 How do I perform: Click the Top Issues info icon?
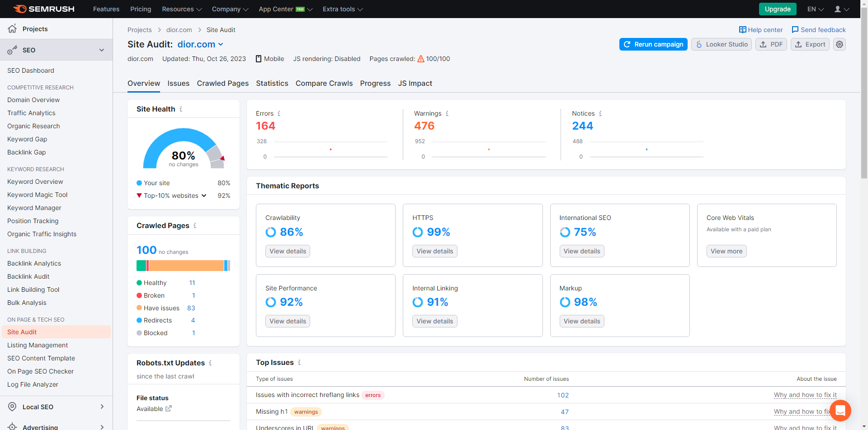[299, 362]
